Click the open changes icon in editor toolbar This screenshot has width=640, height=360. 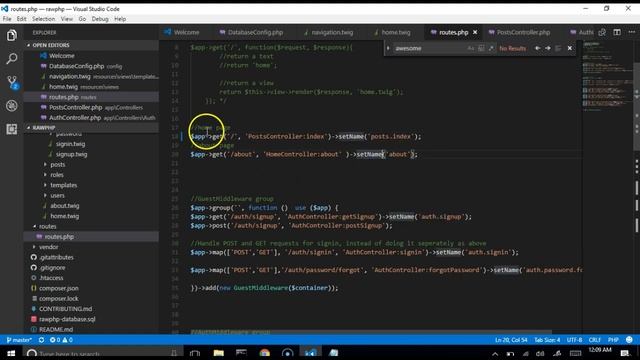pyautogui.click(x=602, y=32)
